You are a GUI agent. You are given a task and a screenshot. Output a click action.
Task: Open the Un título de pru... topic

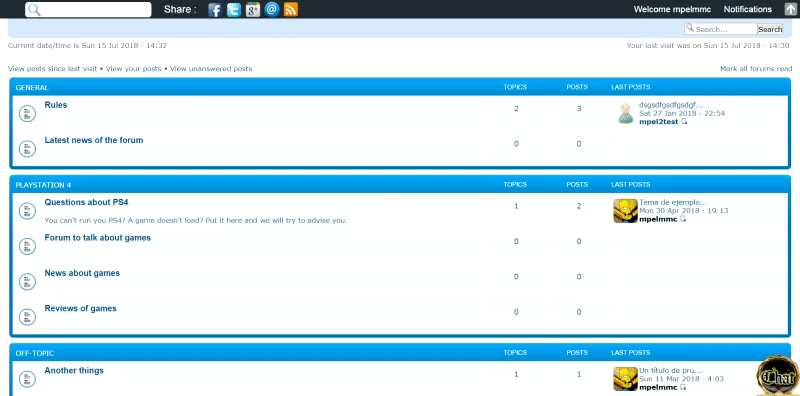tap(670, 371)
